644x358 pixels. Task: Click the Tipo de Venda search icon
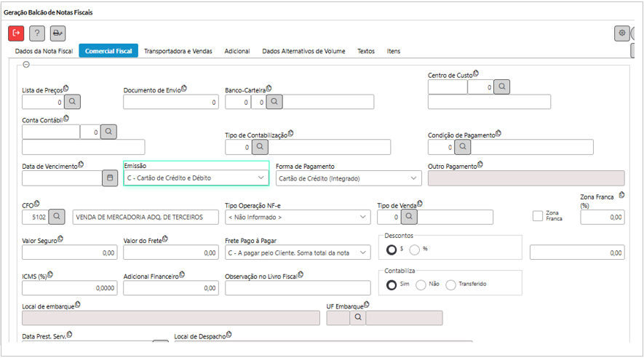coord(408,217)
